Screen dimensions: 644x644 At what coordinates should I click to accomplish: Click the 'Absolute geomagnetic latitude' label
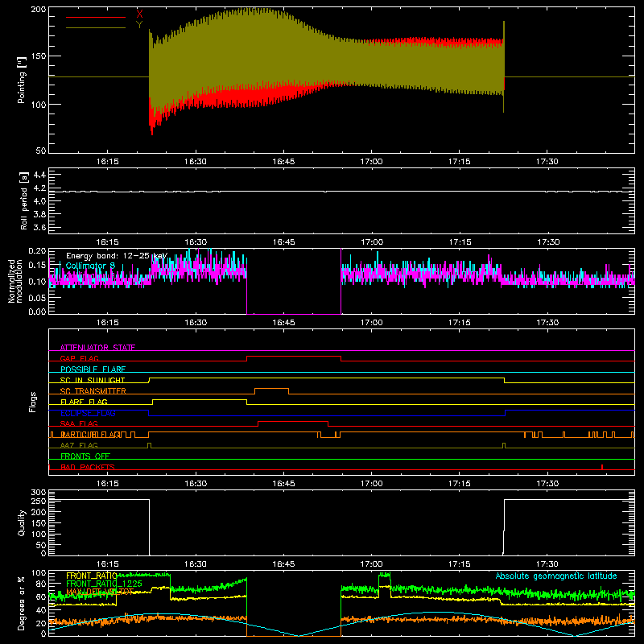pyautogui.click(x=556, y=576)
